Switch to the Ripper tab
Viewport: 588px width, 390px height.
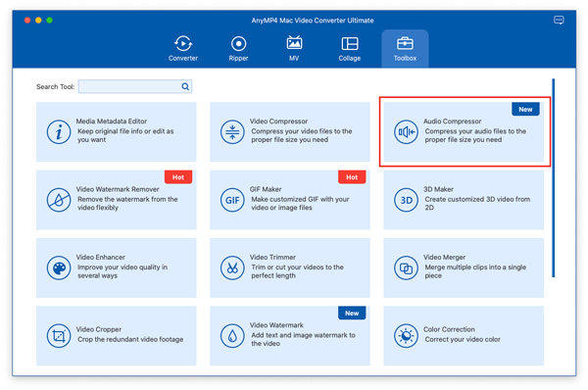pyautogui.click(x=238, y=48)
